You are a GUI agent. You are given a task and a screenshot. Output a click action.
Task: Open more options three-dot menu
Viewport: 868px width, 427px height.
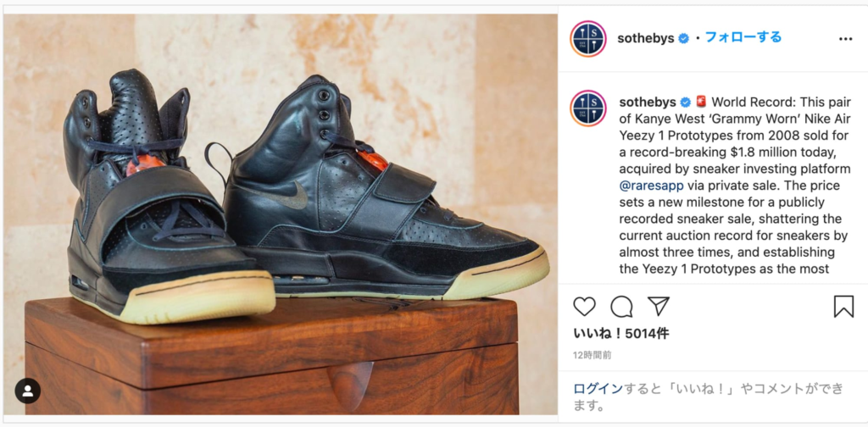pyautogui.click(x=845, y=39)
